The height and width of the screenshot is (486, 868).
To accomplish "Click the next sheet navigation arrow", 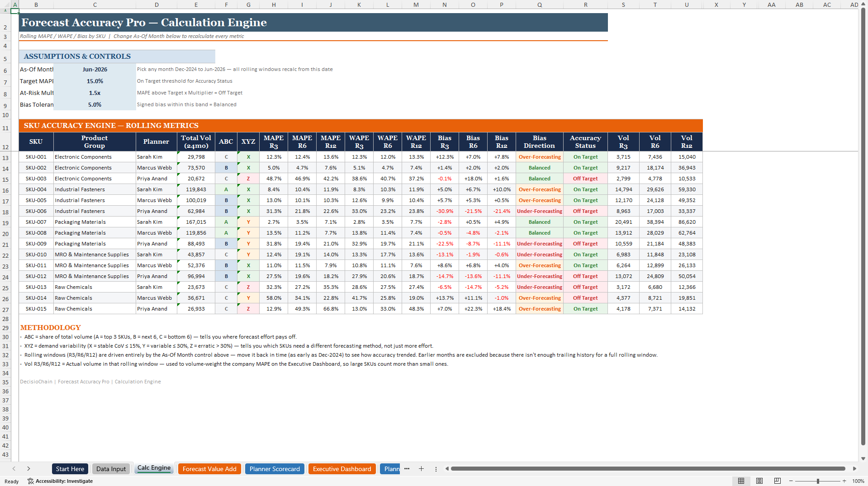I will (28, 469).
